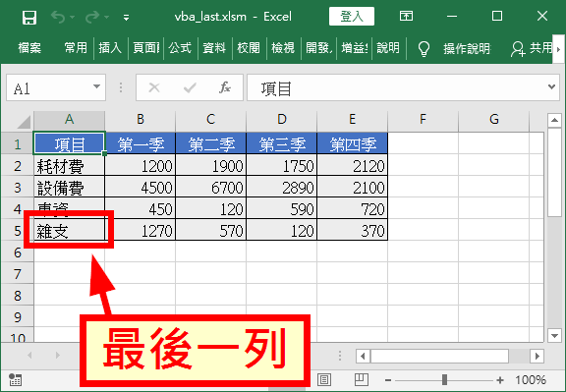Screen dimensions: 566x392
Task: Expand the formula bar chevron
Action: (551, 87)
